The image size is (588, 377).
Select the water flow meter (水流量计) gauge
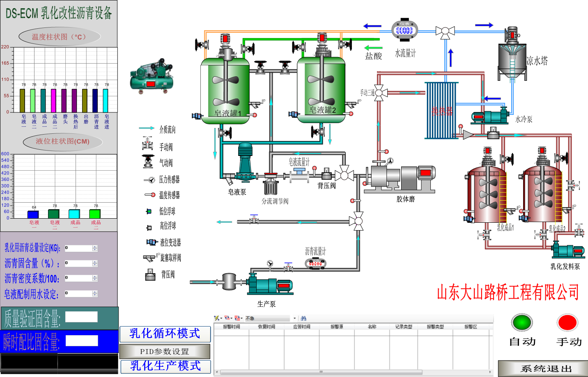click(x=404, y=30)
